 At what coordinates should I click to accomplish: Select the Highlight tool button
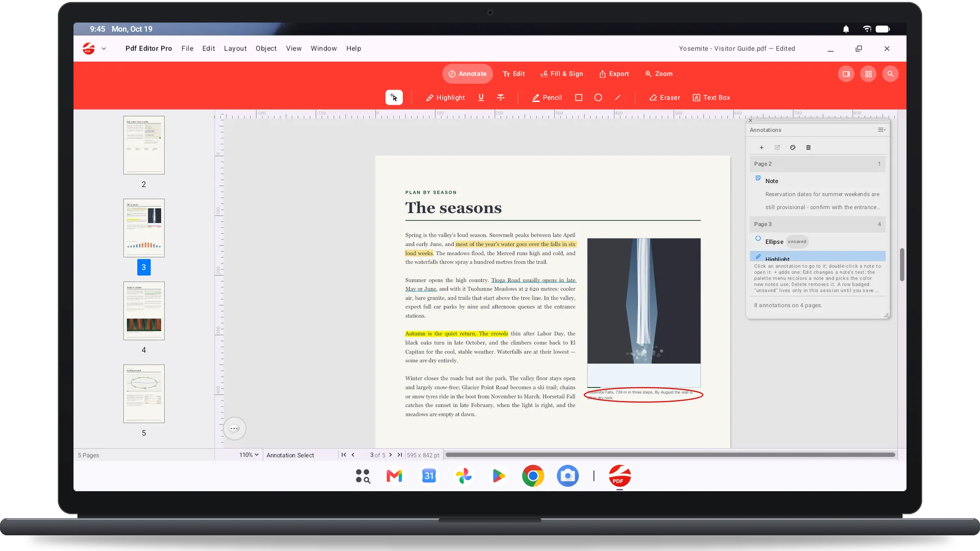pos(445,98)
